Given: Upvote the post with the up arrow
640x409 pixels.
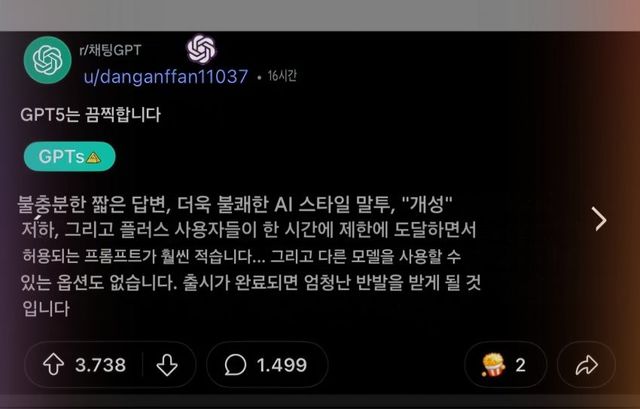Looking at the screenshot, I should 53,364.
